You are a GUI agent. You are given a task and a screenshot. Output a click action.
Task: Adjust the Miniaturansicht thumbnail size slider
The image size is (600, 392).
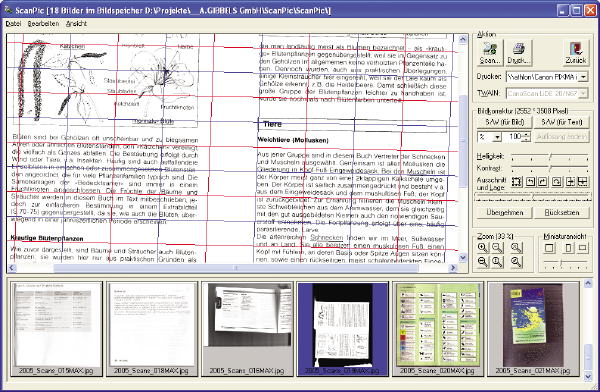565,263
